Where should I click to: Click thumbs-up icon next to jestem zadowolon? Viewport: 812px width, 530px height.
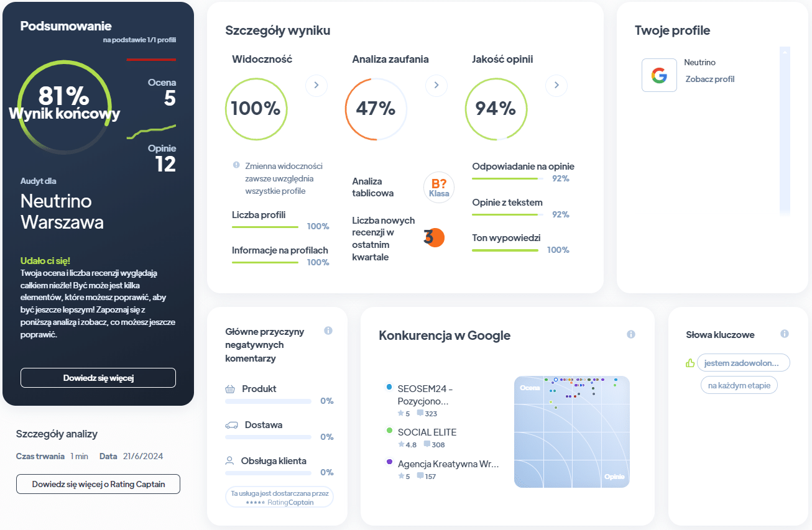point(690,363)
